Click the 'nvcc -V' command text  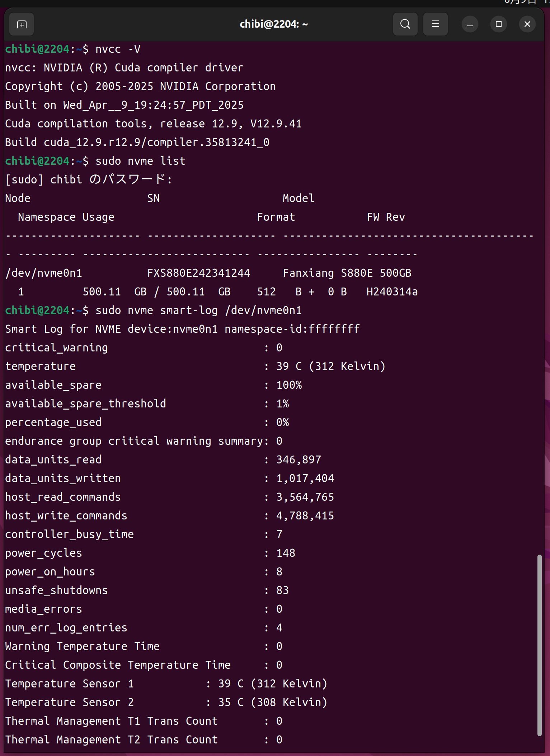118,49
